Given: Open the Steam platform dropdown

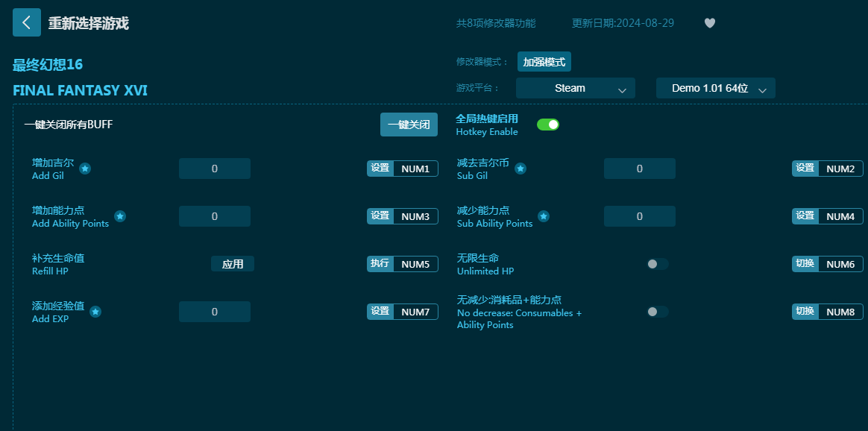Looking at the screenshot, I should click(x=575, y=88).
